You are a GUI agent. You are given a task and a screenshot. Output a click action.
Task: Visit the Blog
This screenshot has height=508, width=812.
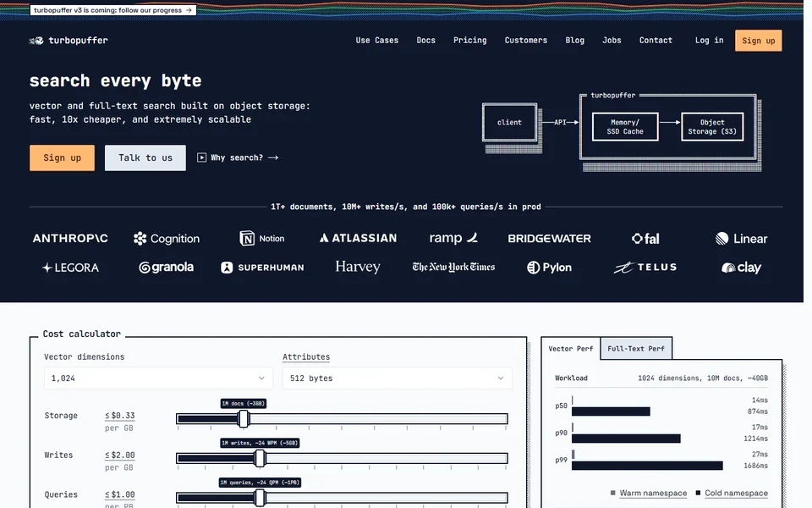(575, 41)
